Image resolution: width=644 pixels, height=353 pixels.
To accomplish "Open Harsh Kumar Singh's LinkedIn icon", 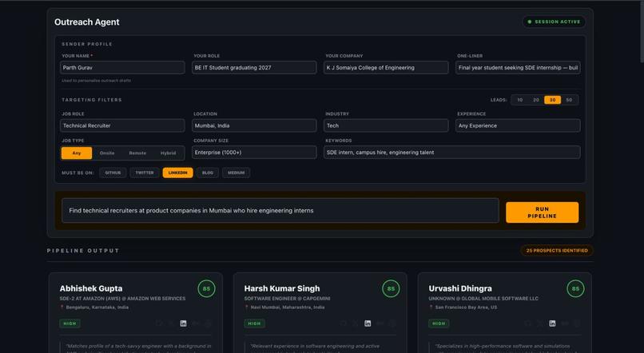I will 368,323.
